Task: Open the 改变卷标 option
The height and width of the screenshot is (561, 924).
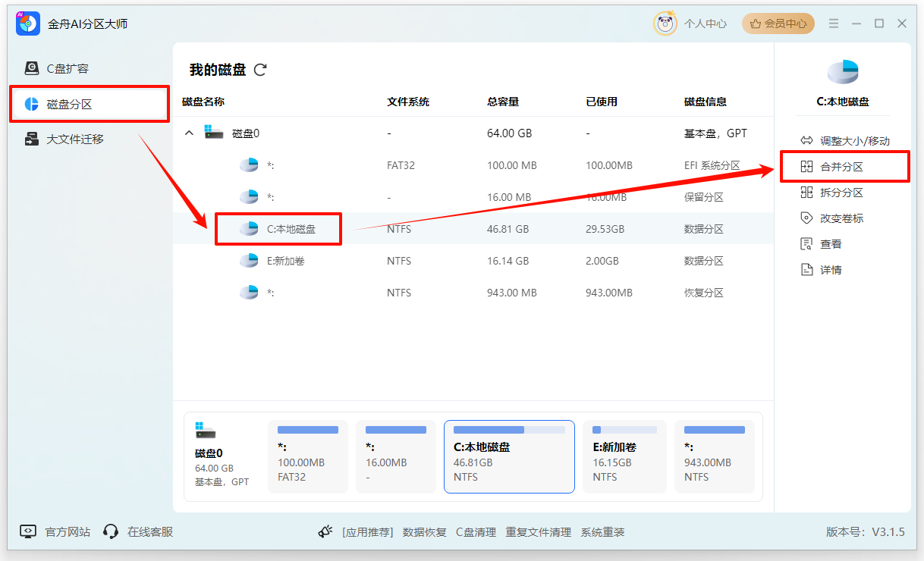Action: pos(838,218)
